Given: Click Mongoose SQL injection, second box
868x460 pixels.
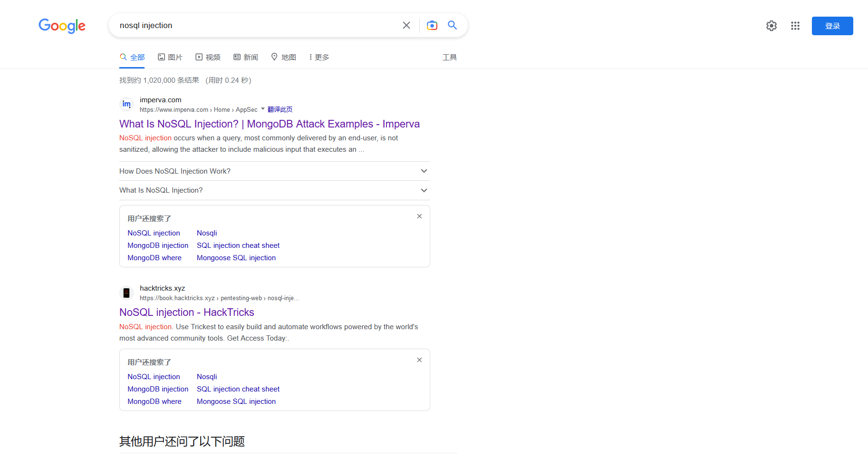Looking at the screenshot, I should coord(236,401).
